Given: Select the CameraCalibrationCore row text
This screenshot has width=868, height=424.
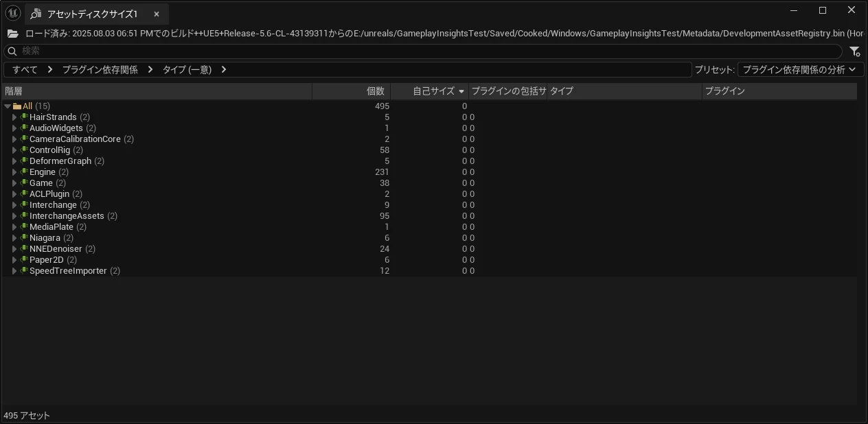Looking at the screenshot, I should click(75, 139).
